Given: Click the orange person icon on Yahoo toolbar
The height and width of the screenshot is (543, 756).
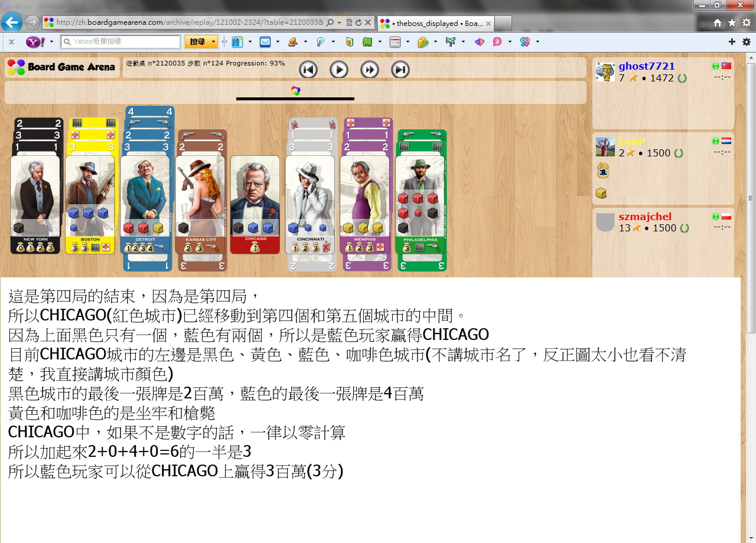Looking at the screenshot, I should pos(292,42).
